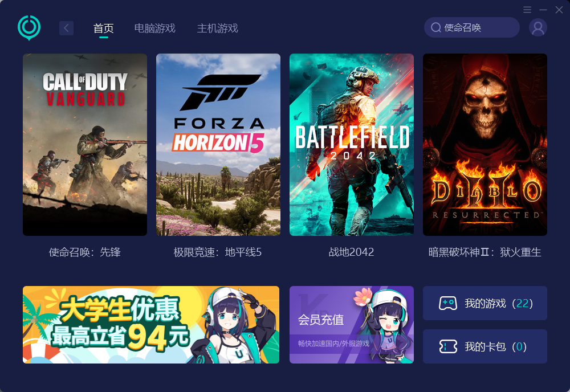Select the Forza Horizon 5 cover
570x392 pixels.
[x=218, y=145]
